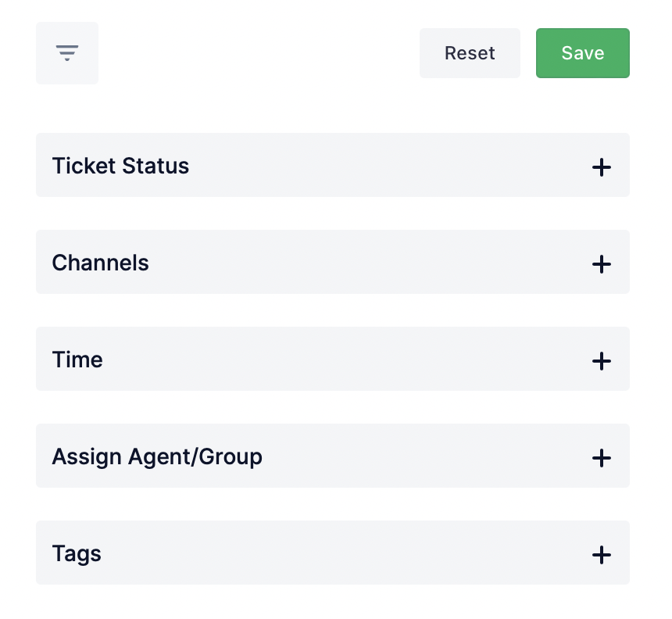Reset all filters with the Reset button

tap(470, 53)
